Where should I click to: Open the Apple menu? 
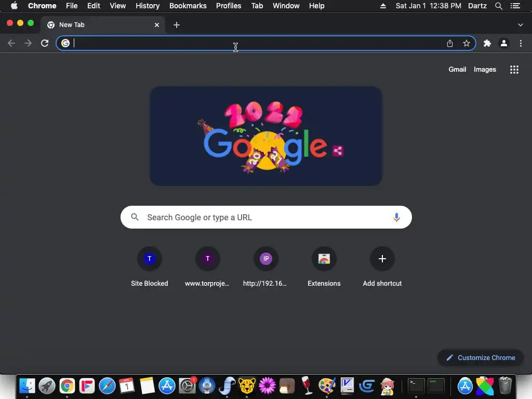[x=14, y=6]
